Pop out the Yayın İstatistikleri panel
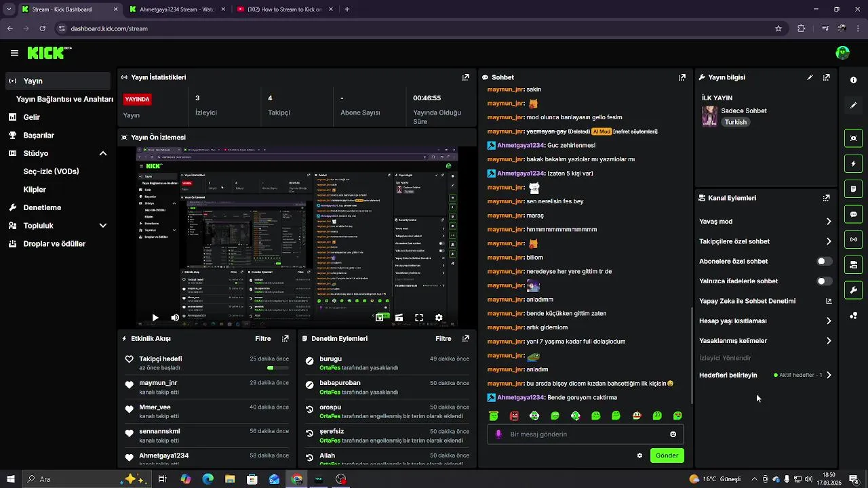868x488 pixels. pos(465,77)
